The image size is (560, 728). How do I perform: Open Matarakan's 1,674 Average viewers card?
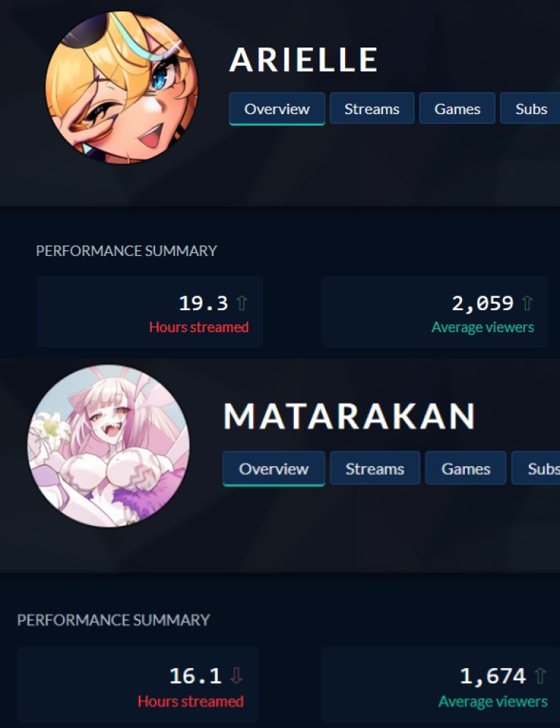point(441,684)
